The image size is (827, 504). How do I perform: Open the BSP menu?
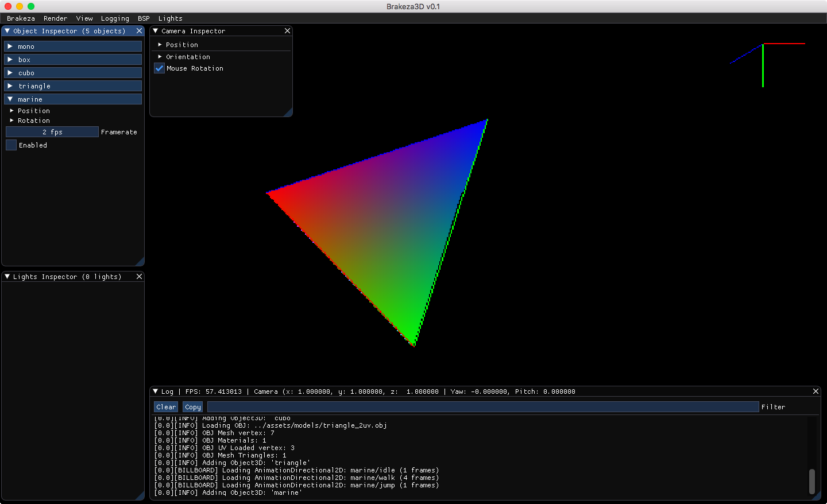(144, 18)
